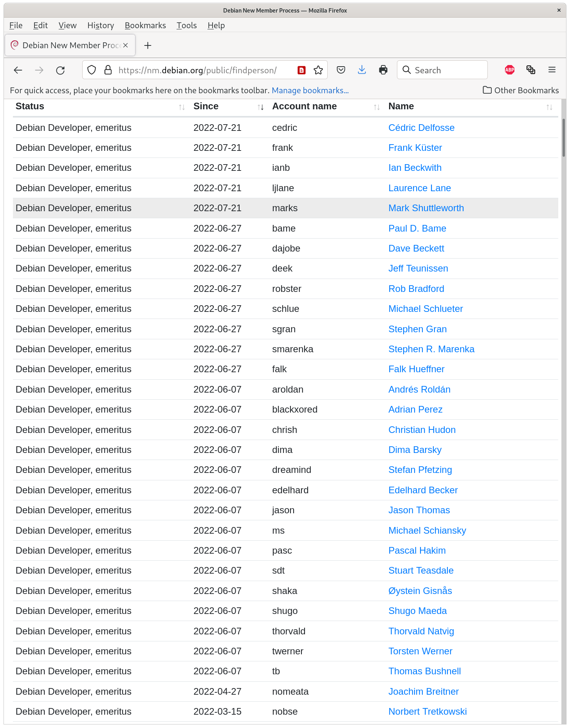The height and width of the screenshot is (728, 570).
Task: Open the Edit menu
Action: point(40,25)
